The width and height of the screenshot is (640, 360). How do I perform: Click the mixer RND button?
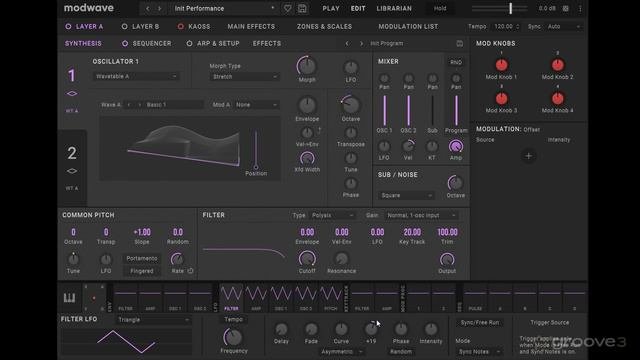(456, 62)
